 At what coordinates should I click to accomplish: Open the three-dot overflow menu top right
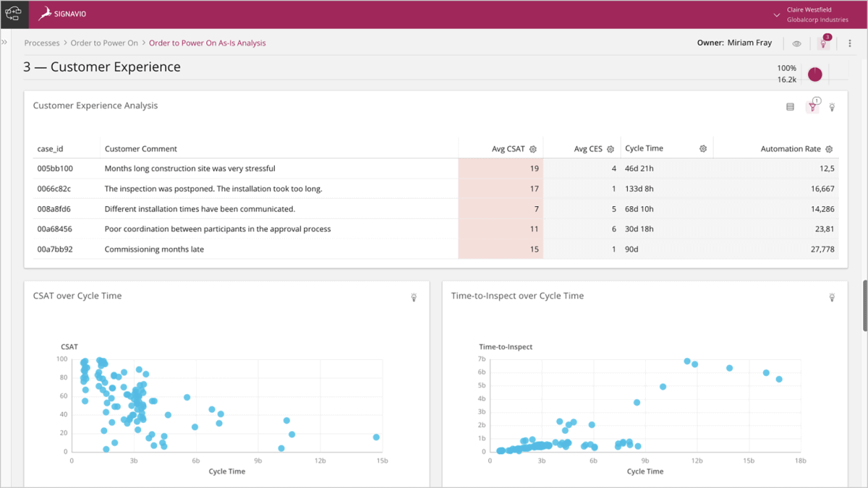(x=849, y=43)
